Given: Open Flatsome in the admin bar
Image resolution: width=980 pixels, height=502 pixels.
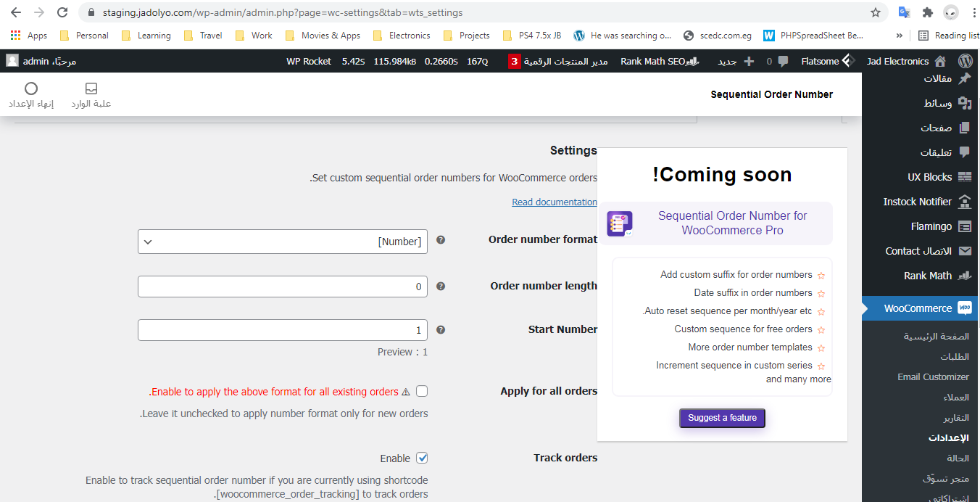Looking at the screenshot, I should (828, 62).
